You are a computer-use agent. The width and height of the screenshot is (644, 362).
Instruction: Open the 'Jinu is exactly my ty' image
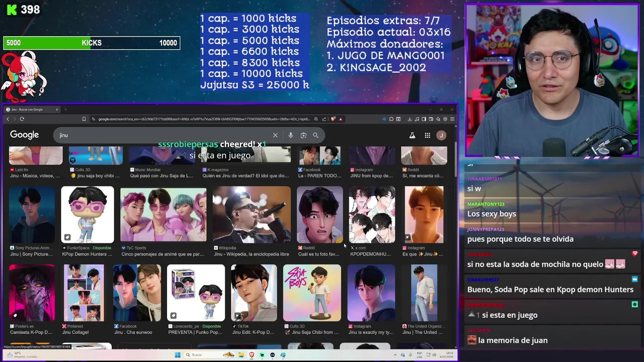coord(371,293)
